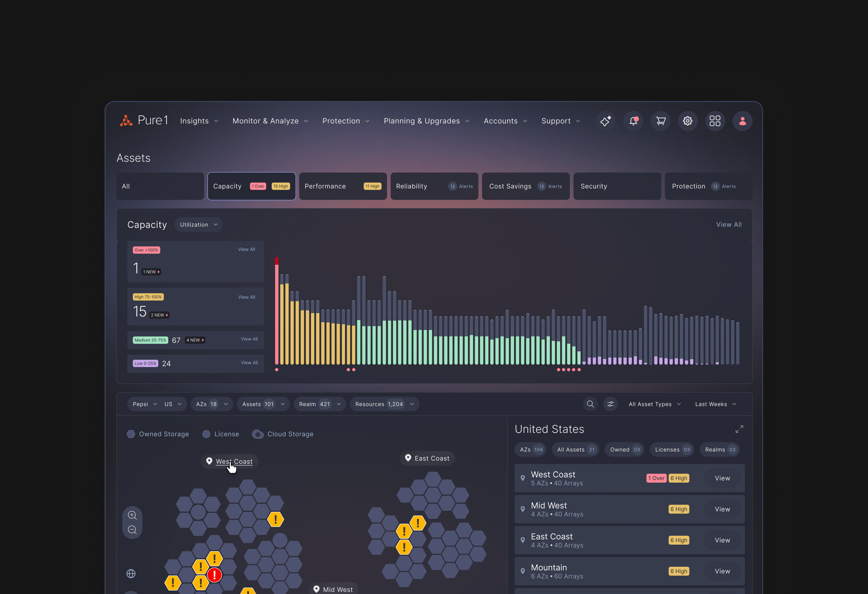Expand All Asset Types dropdown
868x594 pixels.
pyautogui.click(x=654, y=404)
